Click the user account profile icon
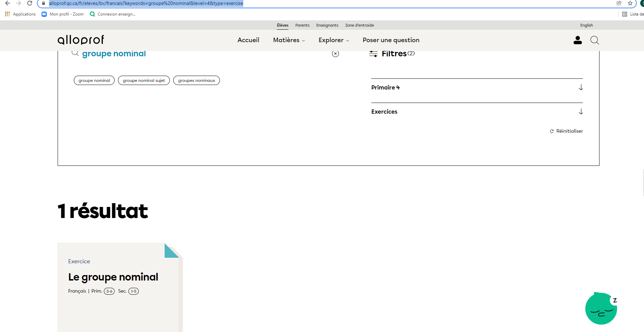 pyautogui.click(x=577, y=40)
